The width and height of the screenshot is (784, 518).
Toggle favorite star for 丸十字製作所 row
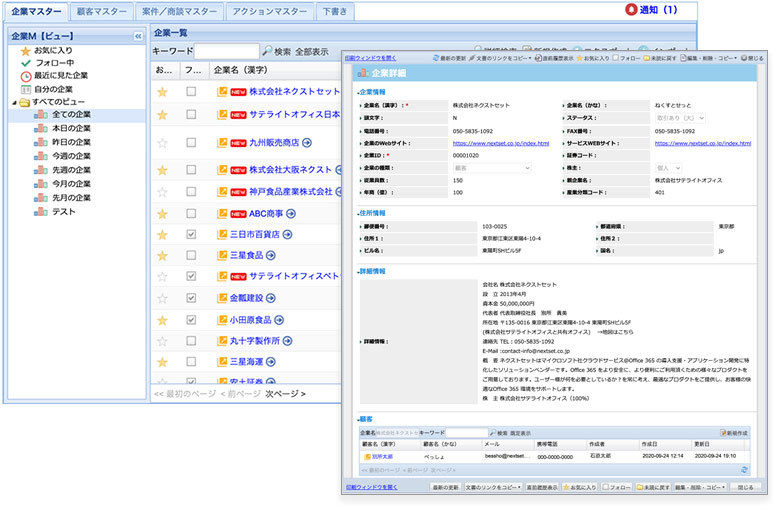click(162, 342)
